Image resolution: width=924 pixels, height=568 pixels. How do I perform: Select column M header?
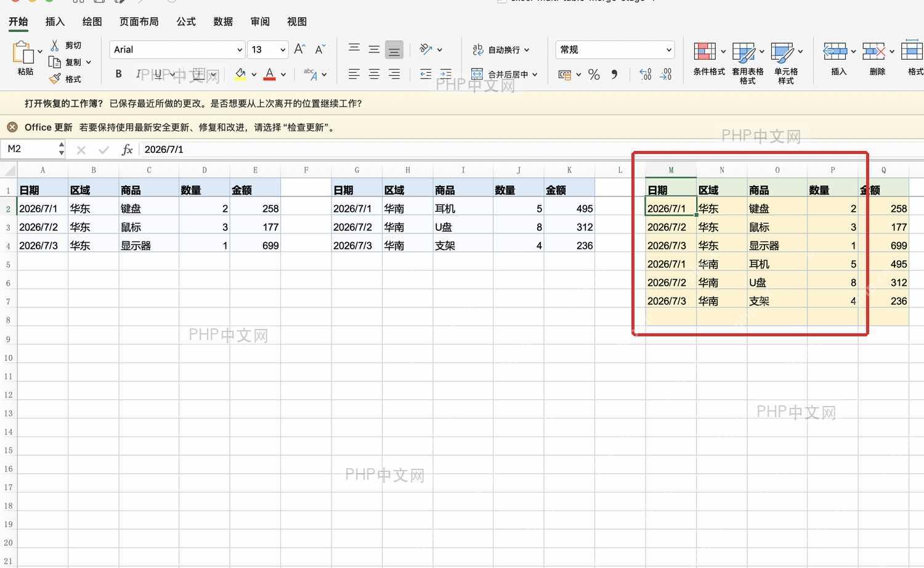click(671, 170)
